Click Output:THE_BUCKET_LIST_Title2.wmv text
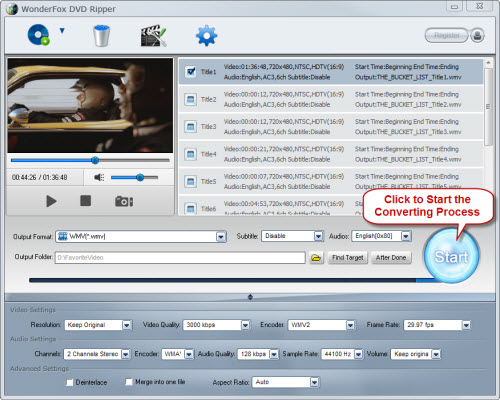Viewport: 500px width, 400px height. [408, 105]
